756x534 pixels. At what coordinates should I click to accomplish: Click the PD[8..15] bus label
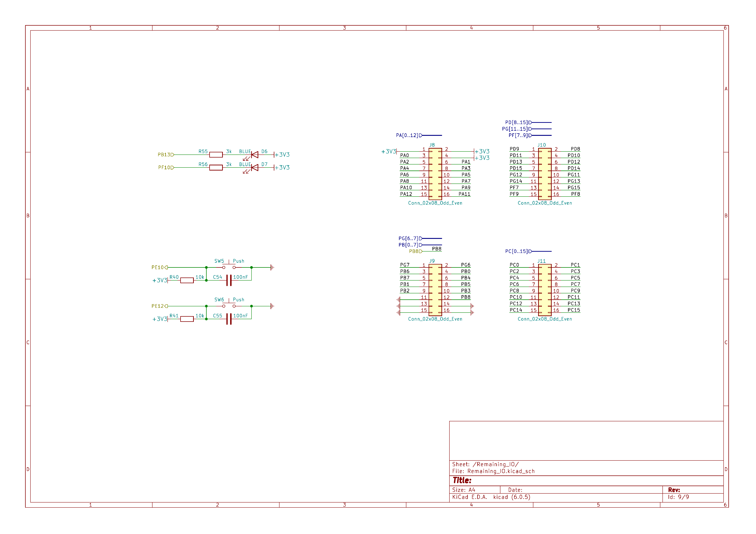[x=516, y=122]
